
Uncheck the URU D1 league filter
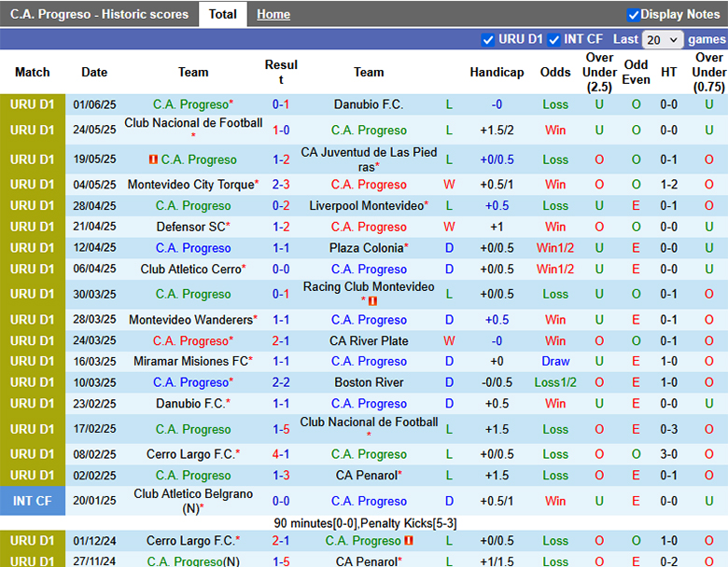click(x=487, y=40)
